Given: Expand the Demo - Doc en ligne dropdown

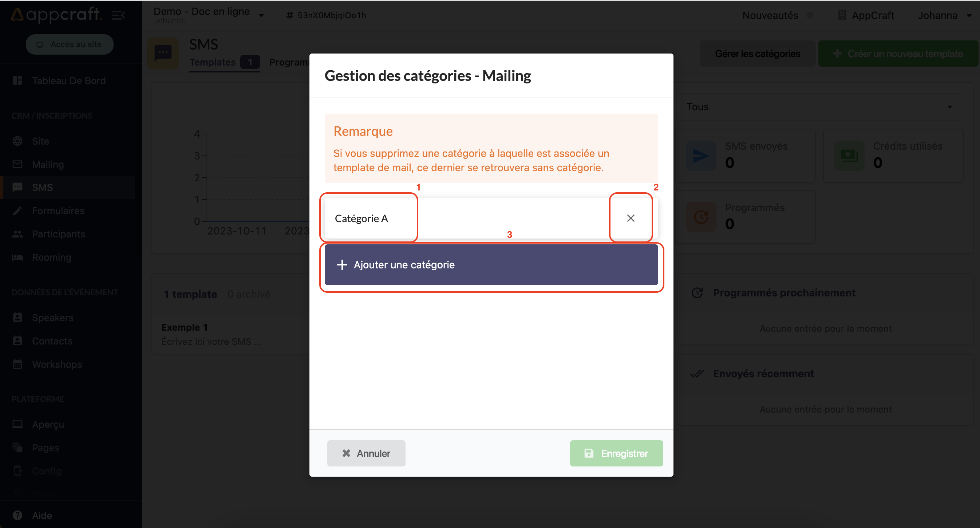Looking at the screenshot, I should click(261, 15).
